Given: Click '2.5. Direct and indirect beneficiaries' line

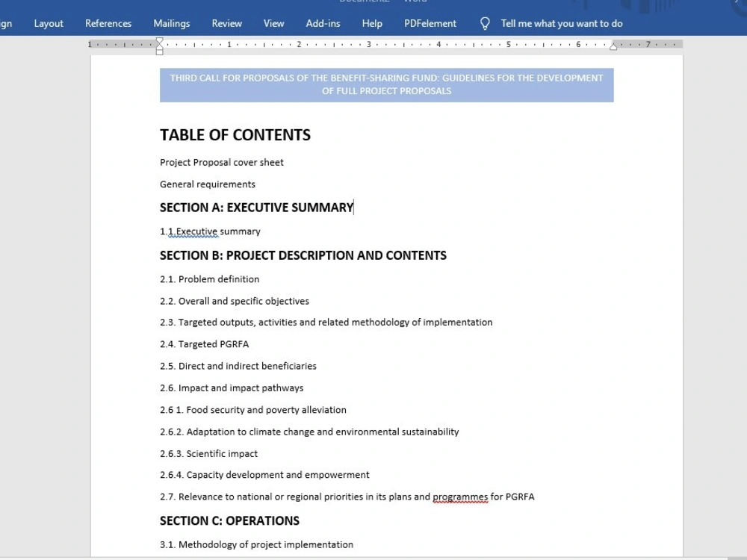Looking at the screenshot, I should 238,366.
